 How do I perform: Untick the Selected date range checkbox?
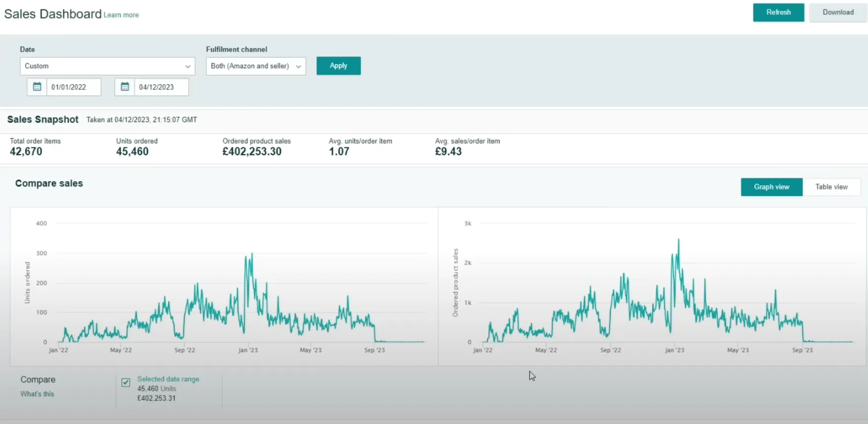tap(126, 382)
